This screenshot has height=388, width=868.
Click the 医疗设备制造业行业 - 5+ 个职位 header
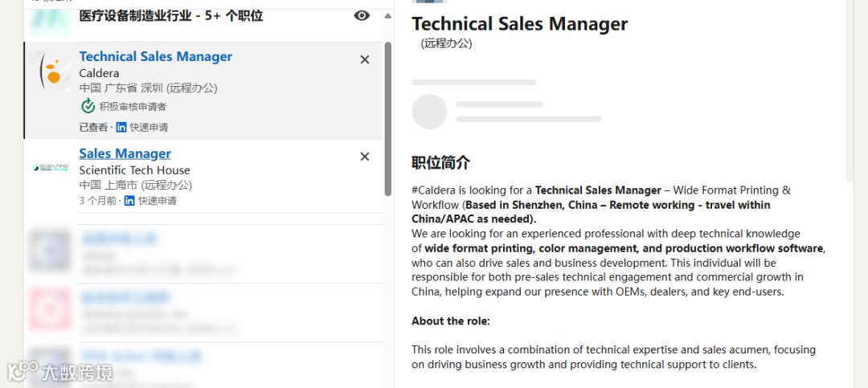pos(170,15)
